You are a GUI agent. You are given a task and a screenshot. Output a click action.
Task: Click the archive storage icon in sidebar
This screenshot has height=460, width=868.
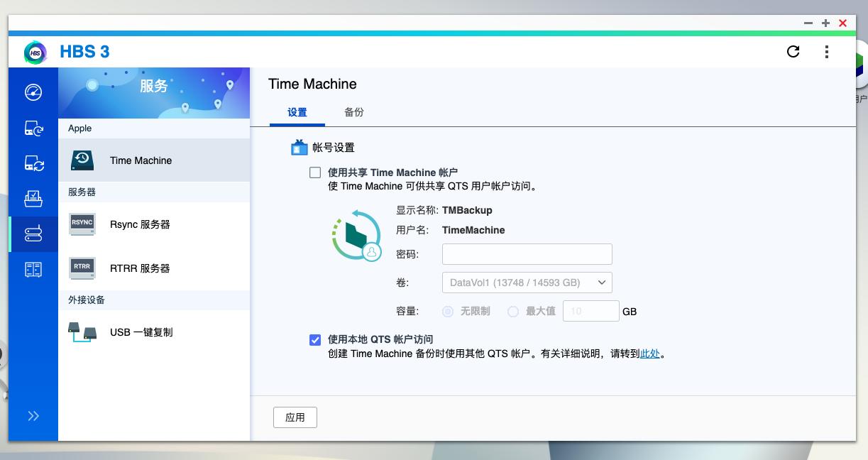(x=33, y=199)
